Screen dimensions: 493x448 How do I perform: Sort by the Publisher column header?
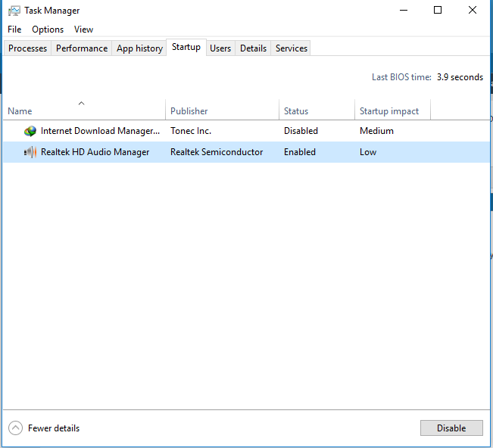[223, 110]
